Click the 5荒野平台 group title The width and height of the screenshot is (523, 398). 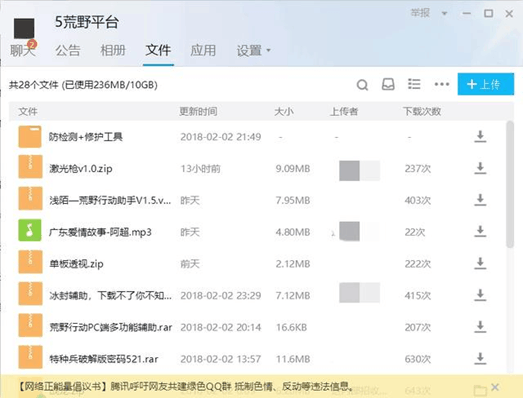pyautogui.click(x=87, y=22)
